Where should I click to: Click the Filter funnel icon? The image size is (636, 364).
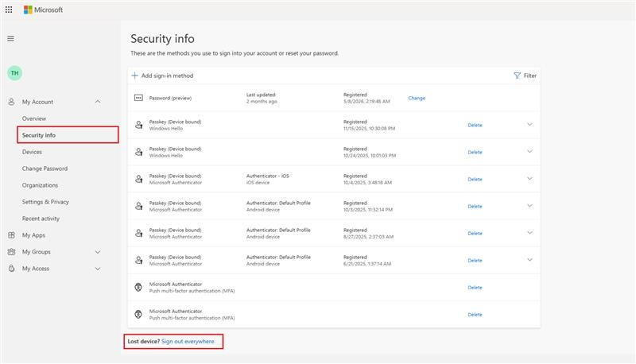tap(517, 76)
